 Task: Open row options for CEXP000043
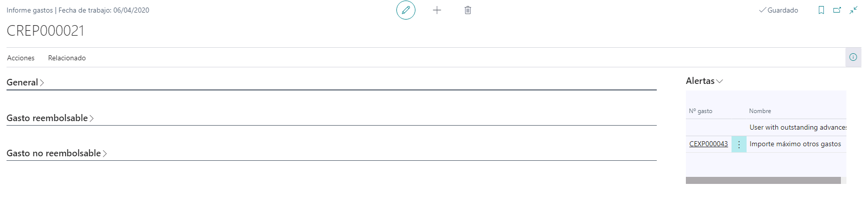(739, 144)
